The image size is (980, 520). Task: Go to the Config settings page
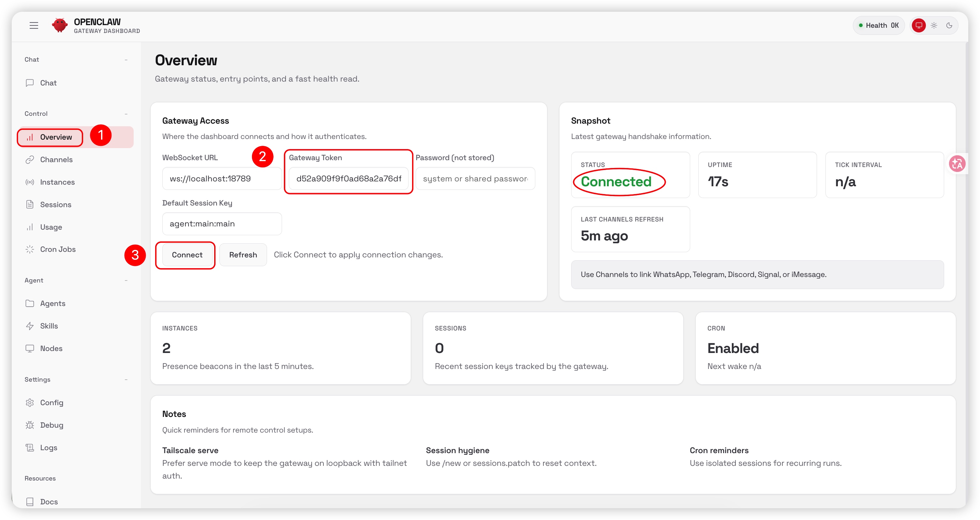click(x=52, y=403)
